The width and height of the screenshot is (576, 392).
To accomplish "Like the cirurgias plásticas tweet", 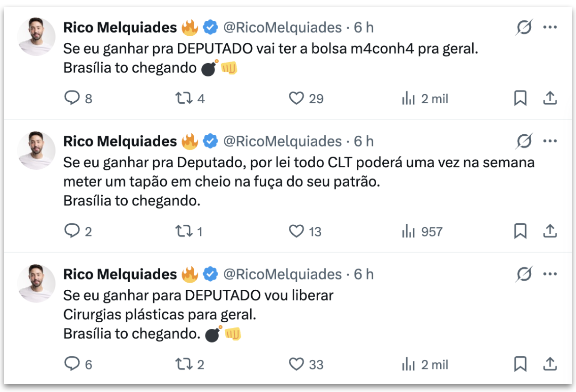I will click(296, 364).
